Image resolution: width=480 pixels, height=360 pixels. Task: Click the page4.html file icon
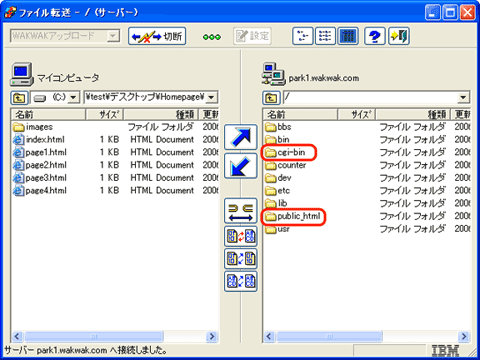18,191
